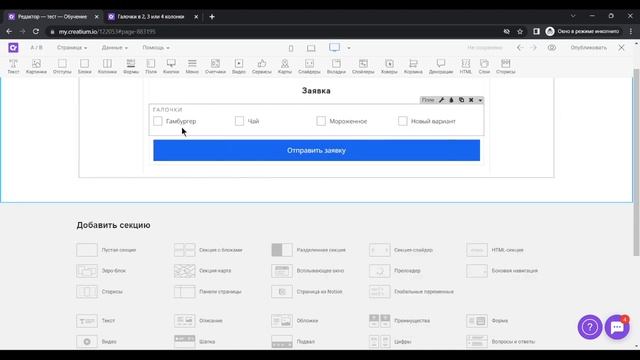Bookmark page with the star icon
Viewport: 640px width, 360px height.
tap(520, 31)
